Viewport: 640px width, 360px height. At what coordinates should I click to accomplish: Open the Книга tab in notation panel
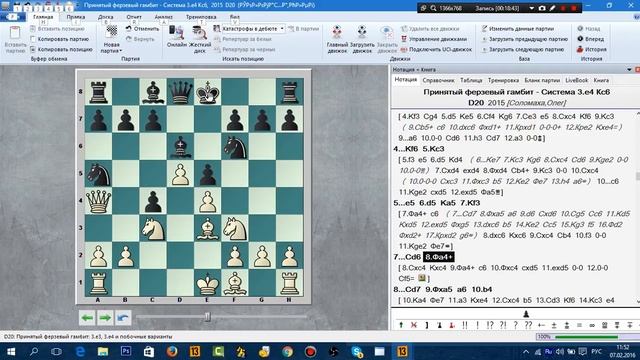(x=601, y=80)
